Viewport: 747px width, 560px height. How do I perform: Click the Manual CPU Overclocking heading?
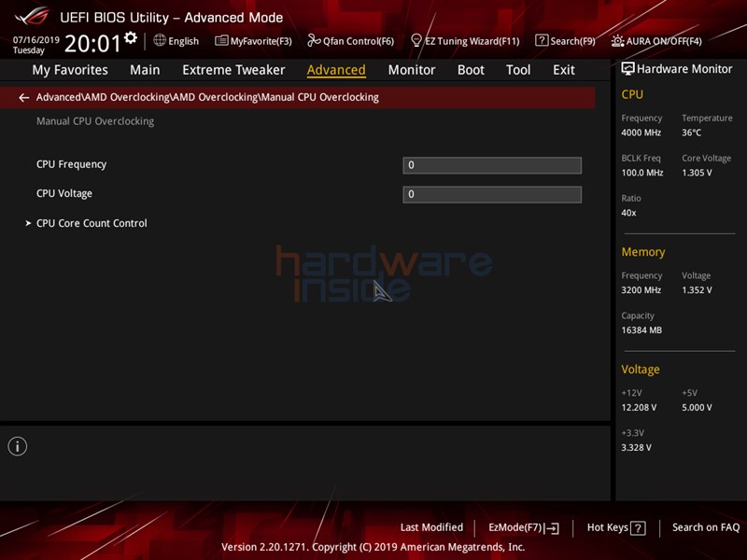coord(95,121)
